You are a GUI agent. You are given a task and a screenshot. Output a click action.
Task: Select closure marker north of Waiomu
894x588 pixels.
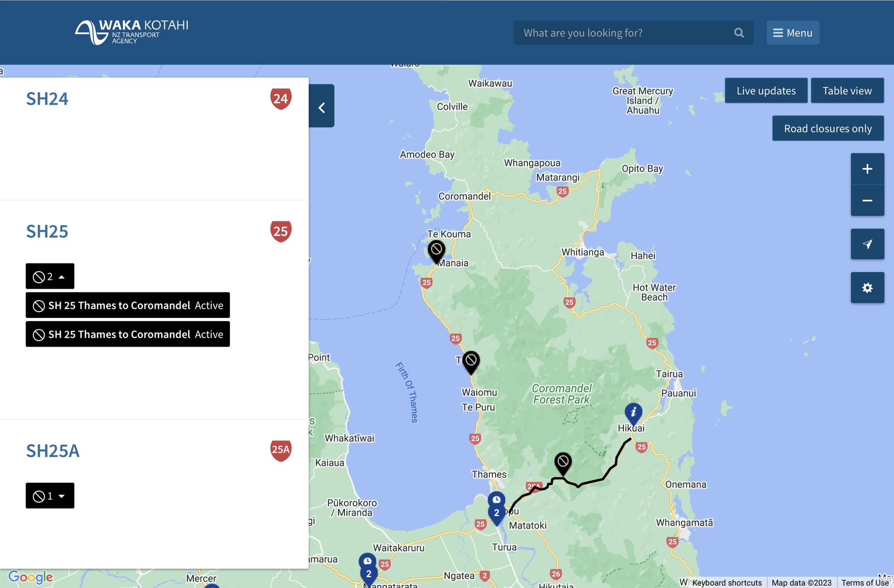point(471,362)
